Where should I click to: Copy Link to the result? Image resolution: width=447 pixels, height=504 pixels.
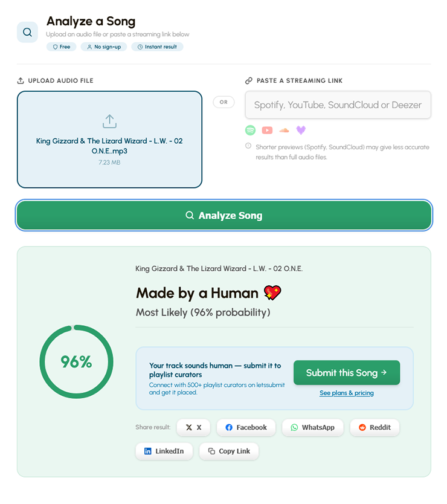tap(229, 451)
